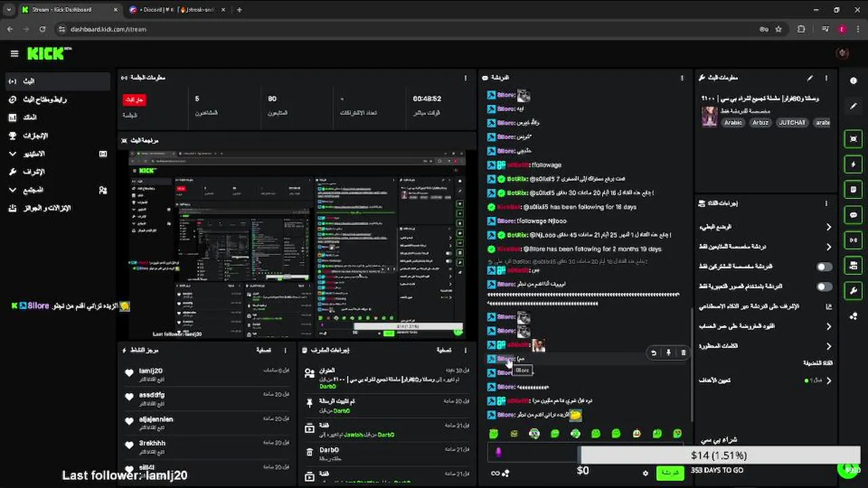
Task: Toggle subscribers-only chat switch
Action: 824,267
